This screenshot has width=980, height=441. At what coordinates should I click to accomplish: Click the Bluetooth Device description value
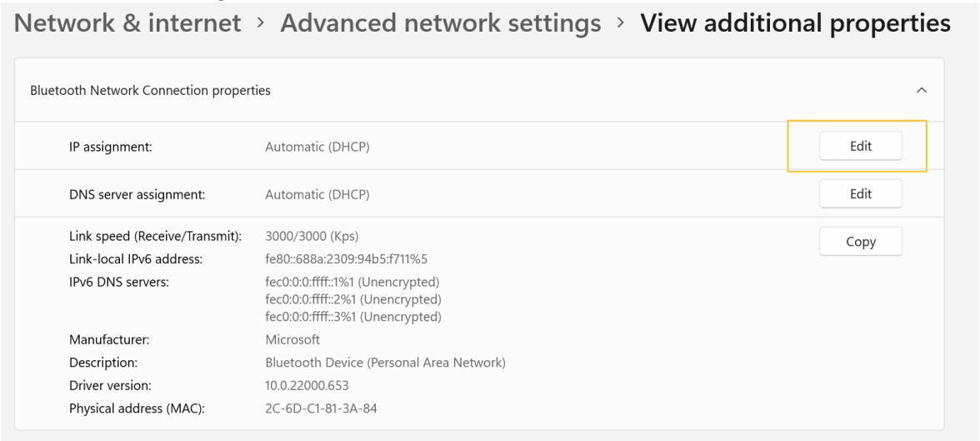point(385,363)
